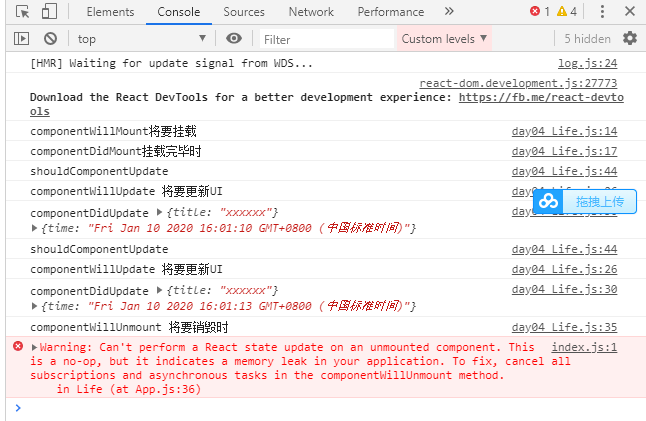Toggle the live expression eye icon
This screenshot has width=646, height=421.
(234, 38)
